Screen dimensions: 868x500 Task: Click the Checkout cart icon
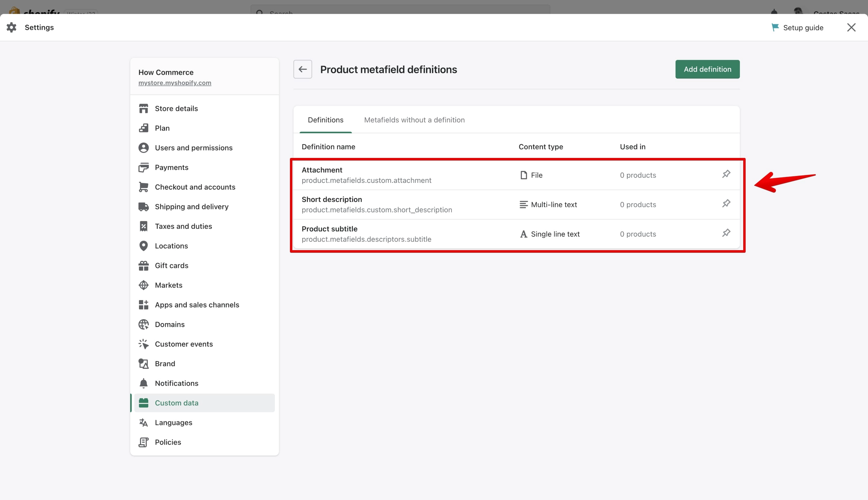coord(143,187)
